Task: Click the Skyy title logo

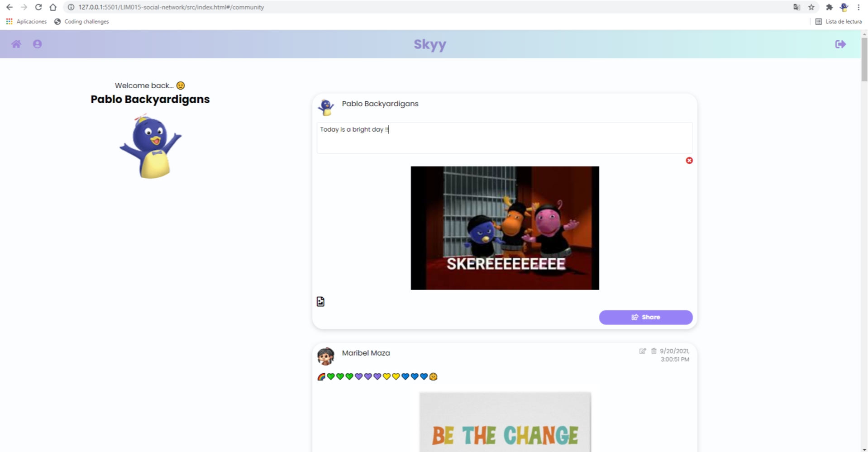Action: click(x=430, y=44)
